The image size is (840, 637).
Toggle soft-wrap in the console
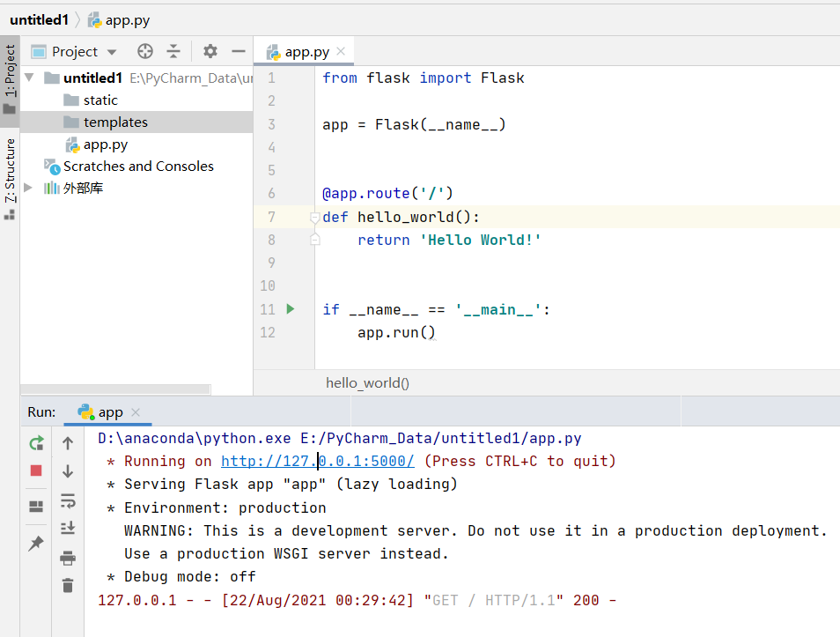pyautogui.click(x=67, y=500)
